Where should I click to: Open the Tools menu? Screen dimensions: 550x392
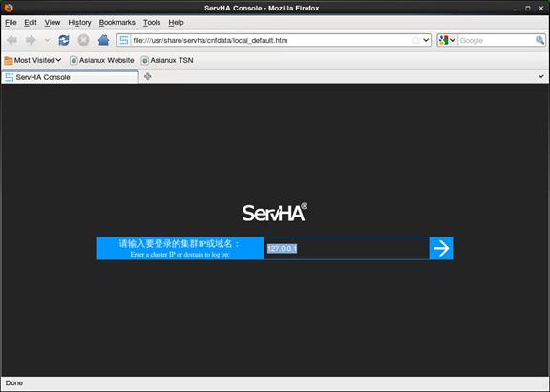click(x=152, y=23)
